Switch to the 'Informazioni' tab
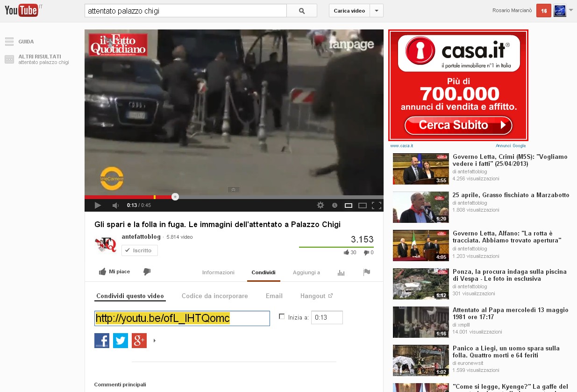 218,272
